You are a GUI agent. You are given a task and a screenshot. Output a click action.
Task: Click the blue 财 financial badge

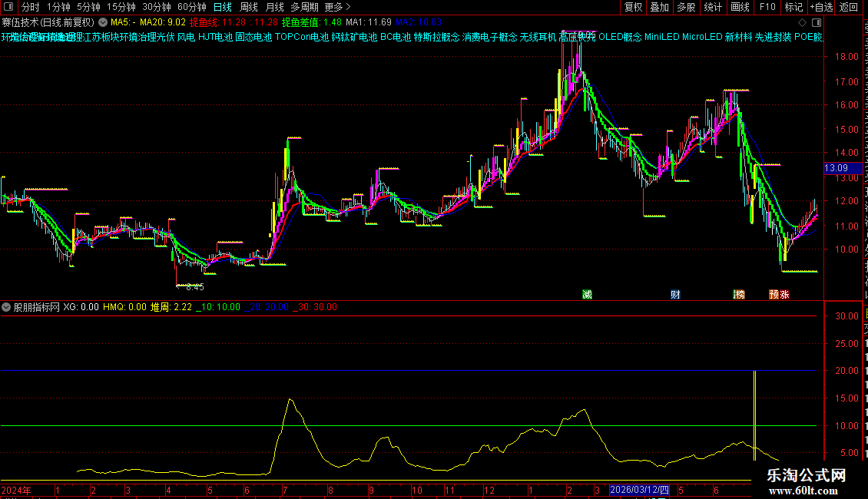(675, 294)
